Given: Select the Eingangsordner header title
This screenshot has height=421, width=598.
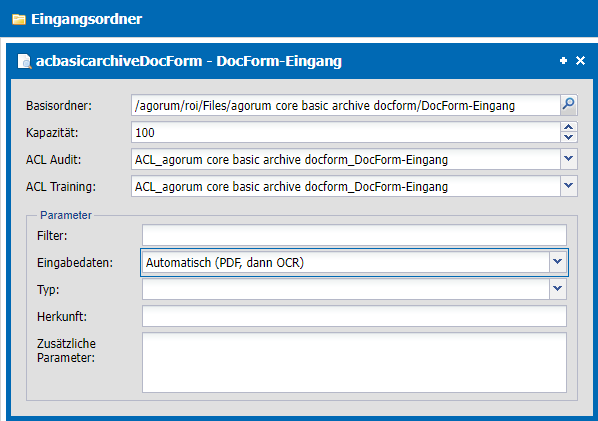Looking at the screenshot, I should pos(87,19).
